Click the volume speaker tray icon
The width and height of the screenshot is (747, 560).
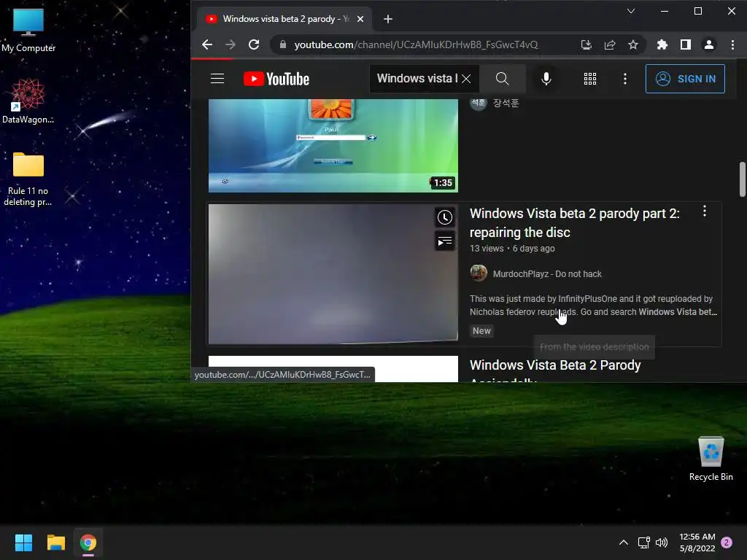pyautogui.click(x=662, y=542)
